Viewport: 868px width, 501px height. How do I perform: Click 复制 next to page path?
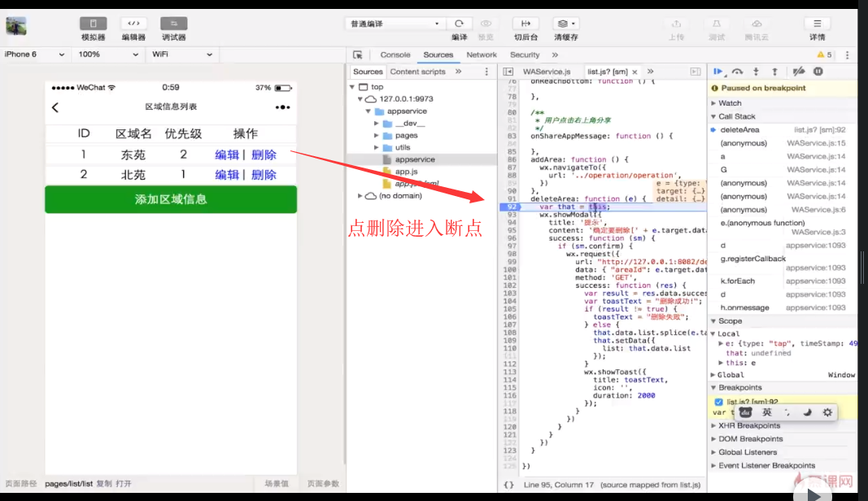[104, 484]
